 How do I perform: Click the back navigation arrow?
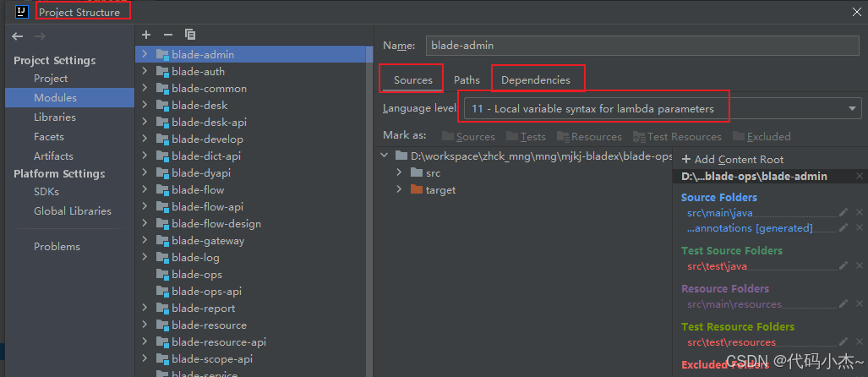tap(18, 36)
